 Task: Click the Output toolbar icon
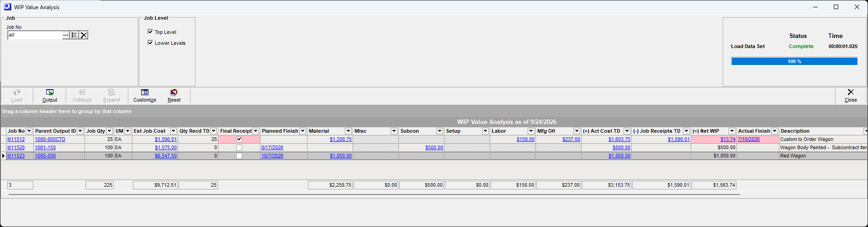click(x=50, y=96)
